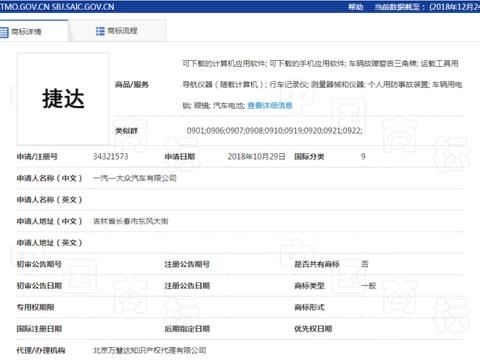Click the 类似群 label
This screenshot has width=480, height=360.
click(x=126, y=131)
